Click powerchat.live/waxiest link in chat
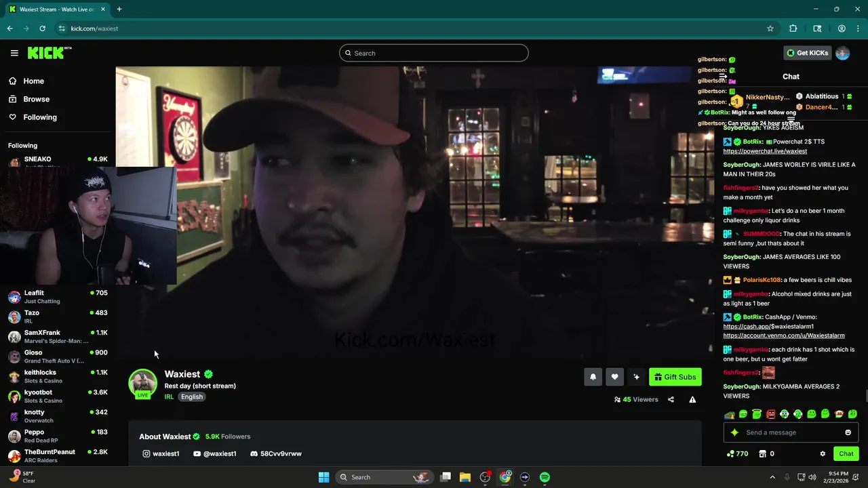 click(x=765, y=151)
